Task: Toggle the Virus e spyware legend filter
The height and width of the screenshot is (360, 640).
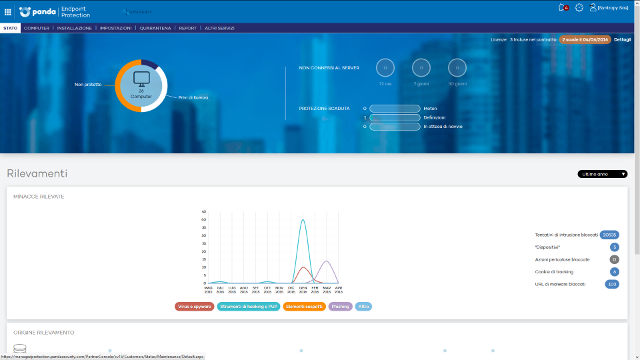Action: 194,307
